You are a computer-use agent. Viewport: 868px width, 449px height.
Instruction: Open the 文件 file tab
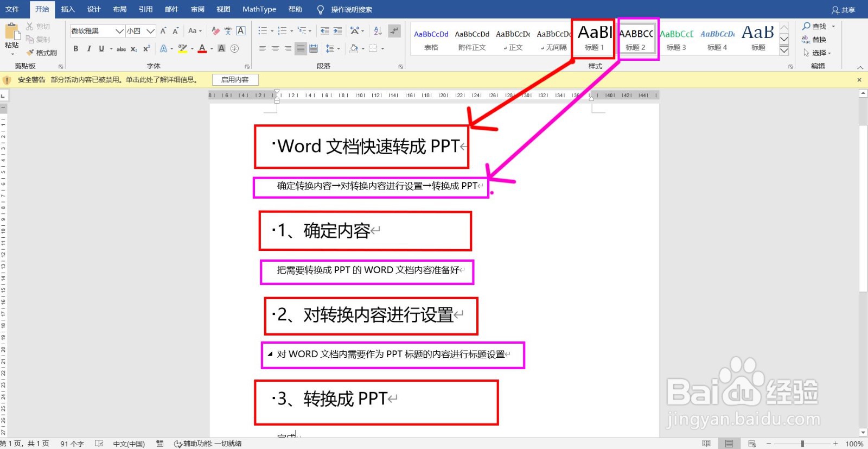coord(12,9)
